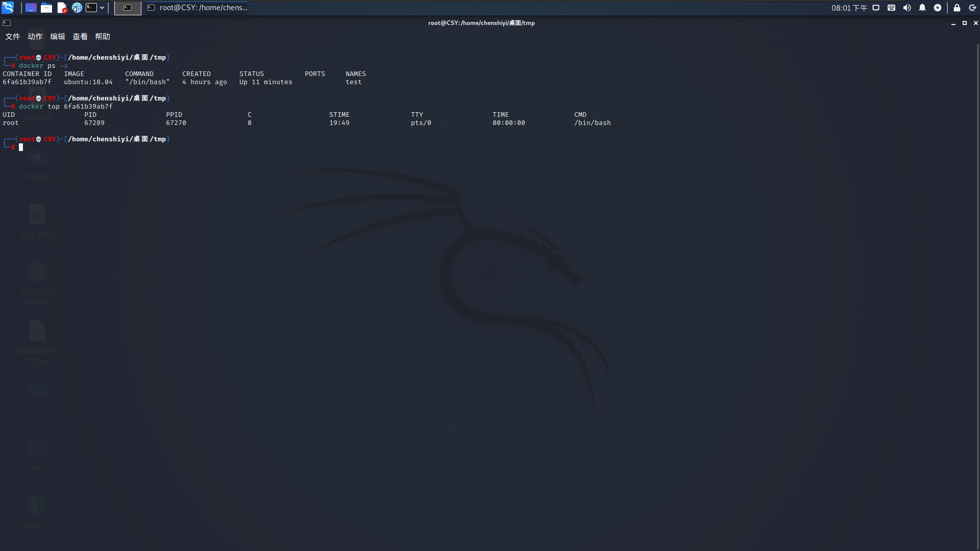Open the 帮助 menu
The width and height of the screenshot is (980, 551).
coord(103,37)
